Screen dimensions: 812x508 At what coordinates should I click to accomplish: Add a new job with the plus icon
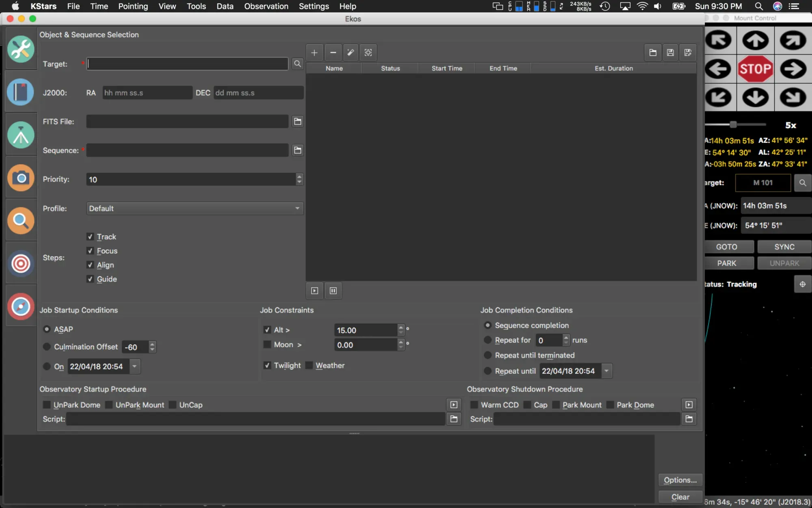[x=315, y=52]
